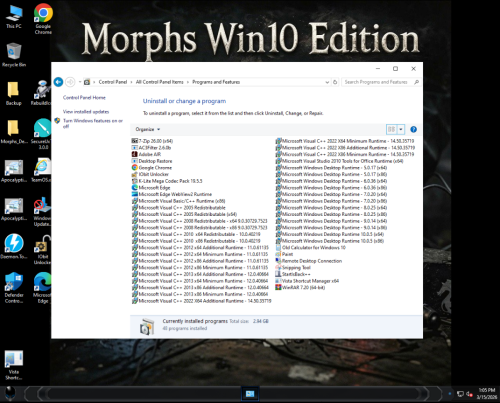Screen dimensions: 500x403
Task: Select Visual Studio 2010 Tools for Office Runtime
Action: [x=339, y=161]
